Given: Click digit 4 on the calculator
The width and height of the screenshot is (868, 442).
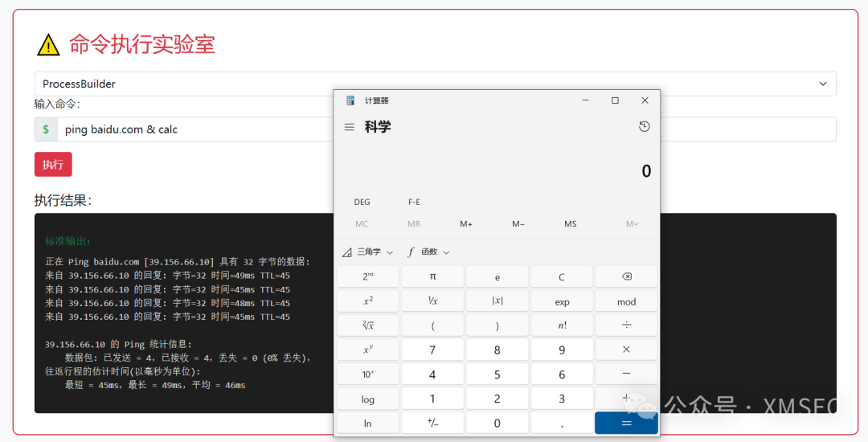Looking at the screenshot, I should [433, 374].
